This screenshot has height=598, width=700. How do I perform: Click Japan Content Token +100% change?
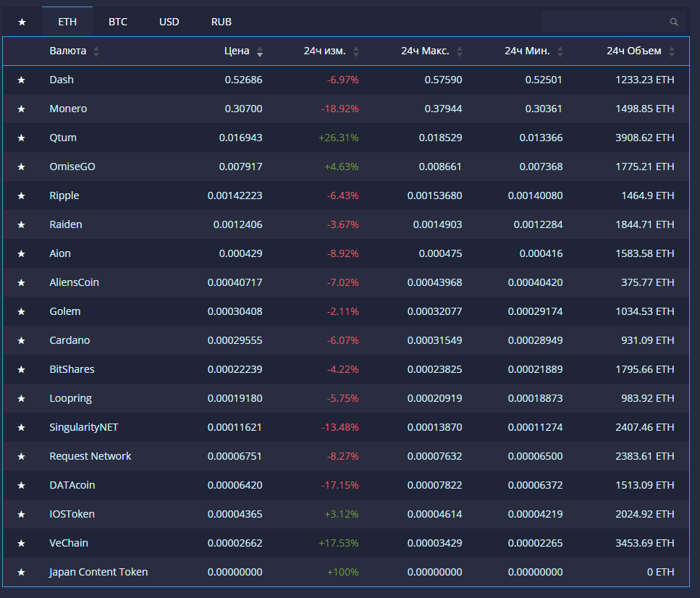point(343,572)
